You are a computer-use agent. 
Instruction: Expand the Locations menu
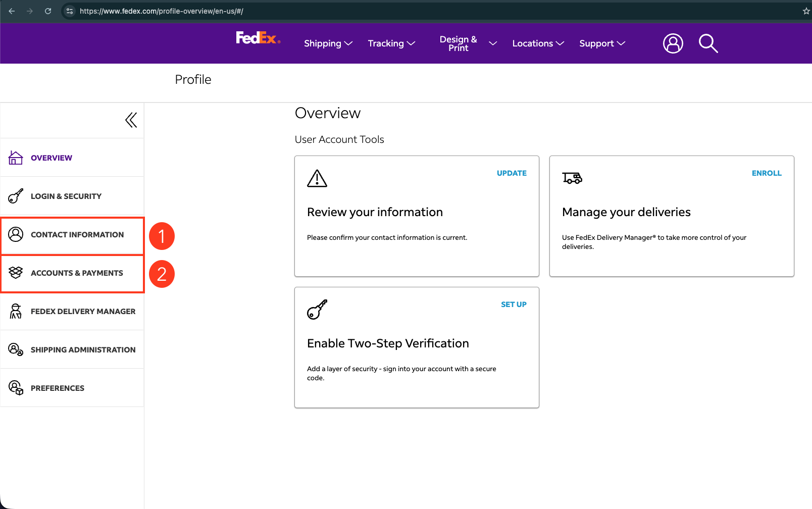pos(538,43)
